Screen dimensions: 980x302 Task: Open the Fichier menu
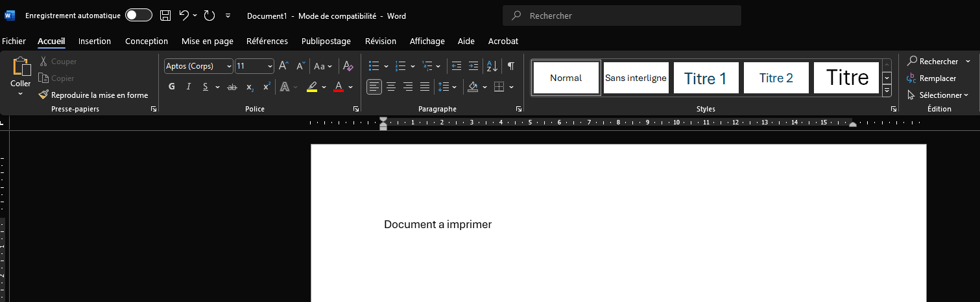14,41
